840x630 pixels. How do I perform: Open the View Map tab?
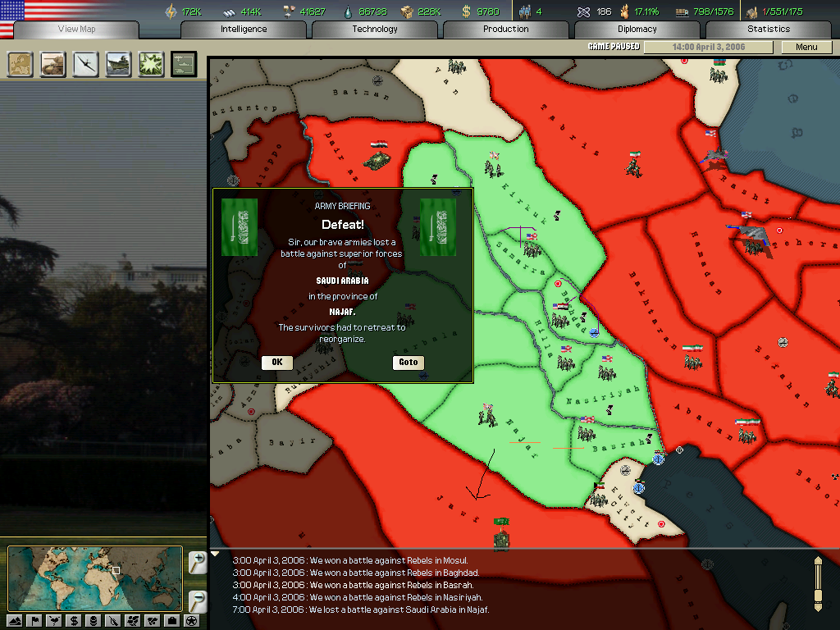76,29
